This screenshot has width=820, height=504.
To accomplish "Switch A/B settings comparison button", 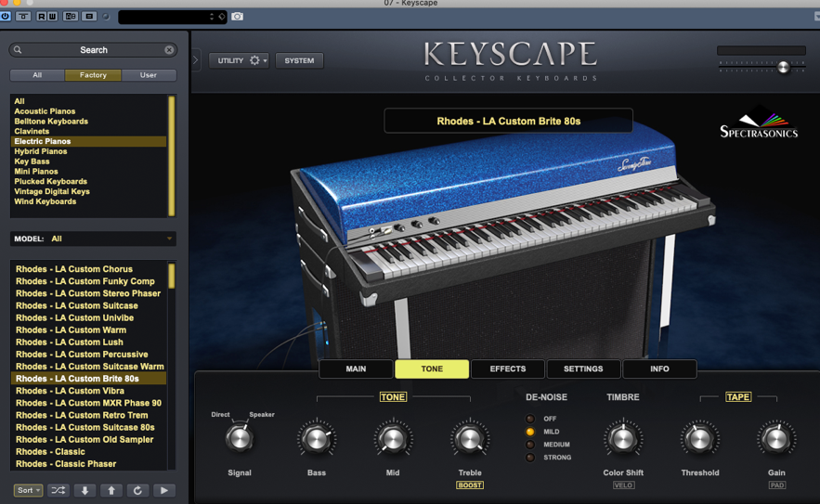I will pyautogui.click(x=71, y=16).
